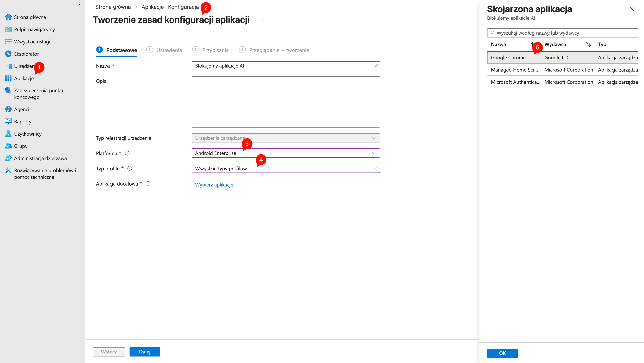Close the Skojarzona aplikacja panel

[x=632, y=9]
